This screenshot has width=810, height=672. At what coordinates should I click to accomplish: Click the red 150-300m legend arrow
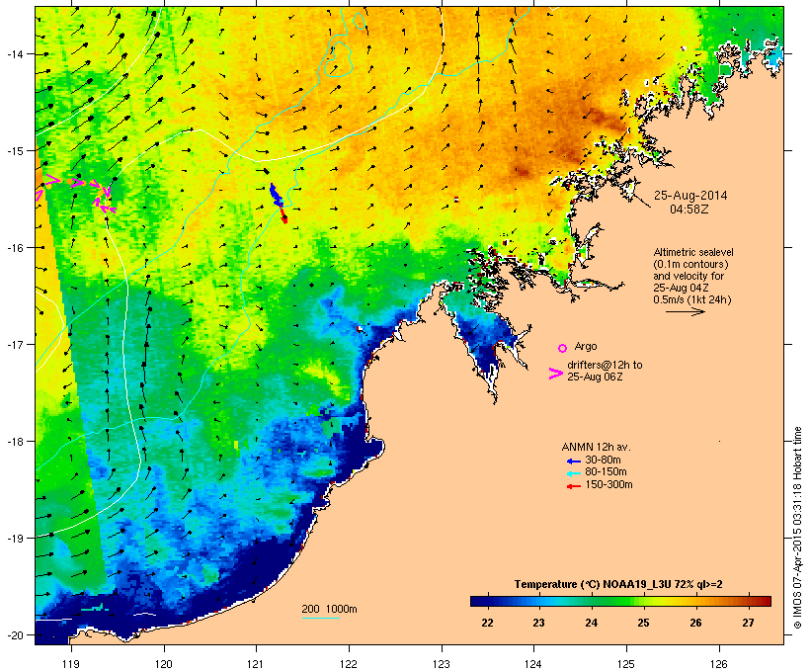click(573, 486)
